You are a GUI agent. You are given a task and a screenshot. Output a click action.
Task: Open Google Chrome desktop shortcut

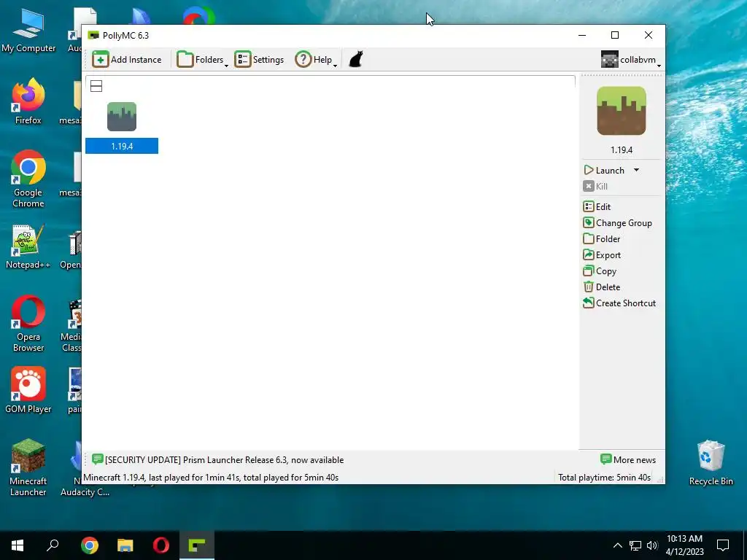point(28,179)
